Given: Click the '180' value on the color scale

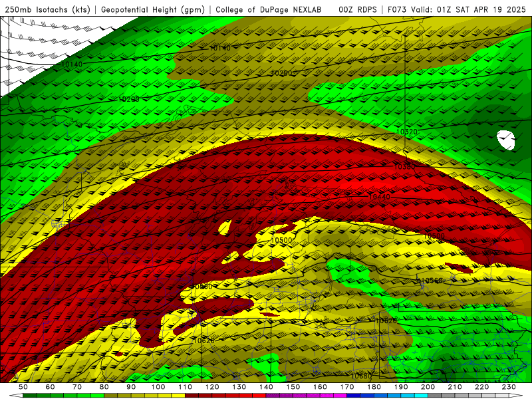Looking at the screenshot, I should 374,387.
